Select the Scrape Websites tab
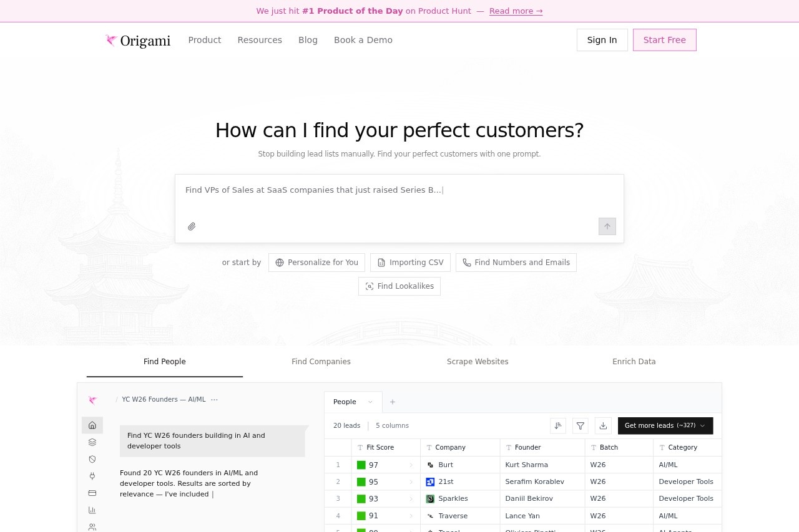799x532 pixels. 478,362
